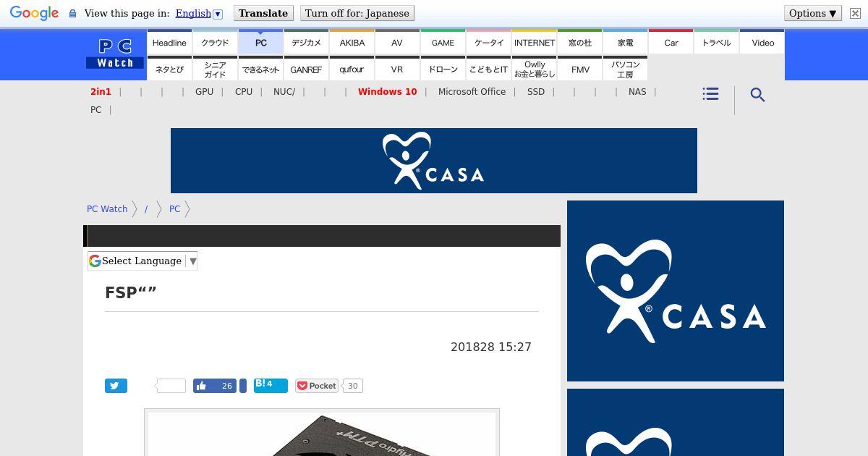Open the トラベル tab
The image size is (868, 456).
pos(716,42)
